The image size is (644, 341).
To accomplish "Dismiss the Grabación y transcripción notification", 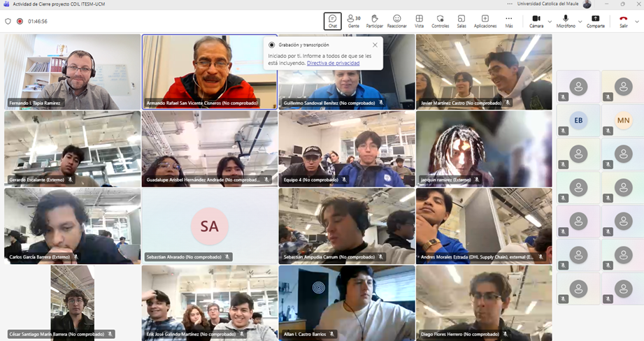I will click(375, 45).
